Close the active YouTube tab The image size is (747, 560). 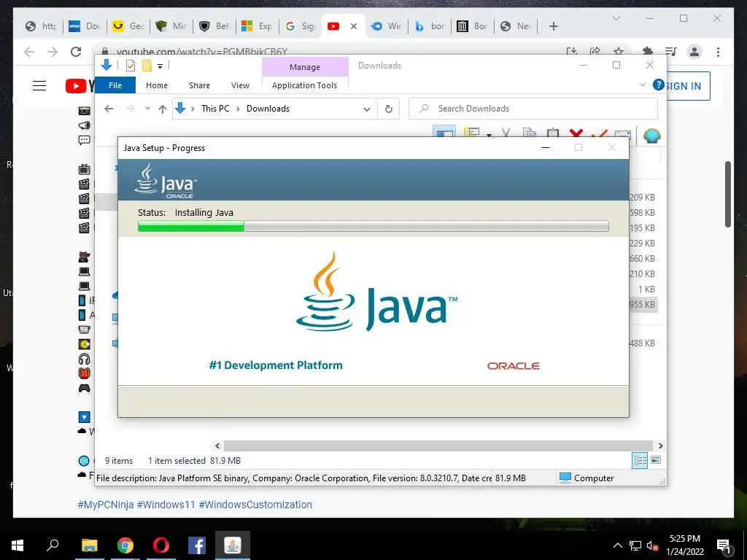point(354,26)
